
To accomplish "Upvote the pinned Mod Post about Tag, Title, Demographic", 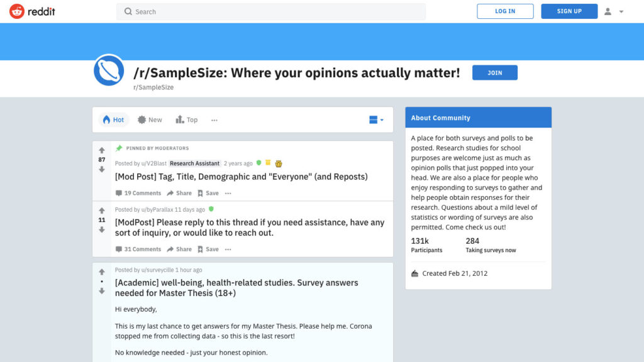I will coord(102,150).
